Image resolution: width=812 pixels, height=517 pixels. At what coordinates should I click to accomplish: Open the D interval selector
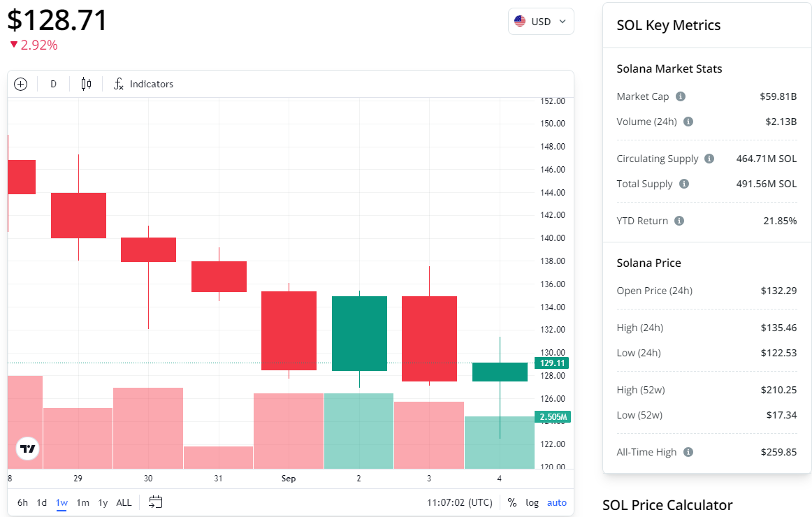point(54,84)
